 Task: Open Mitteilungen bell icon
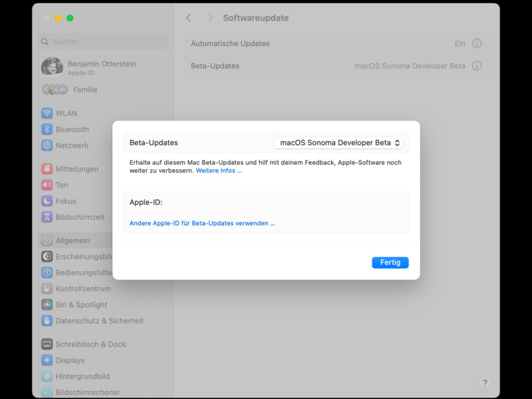coord(47,169)
